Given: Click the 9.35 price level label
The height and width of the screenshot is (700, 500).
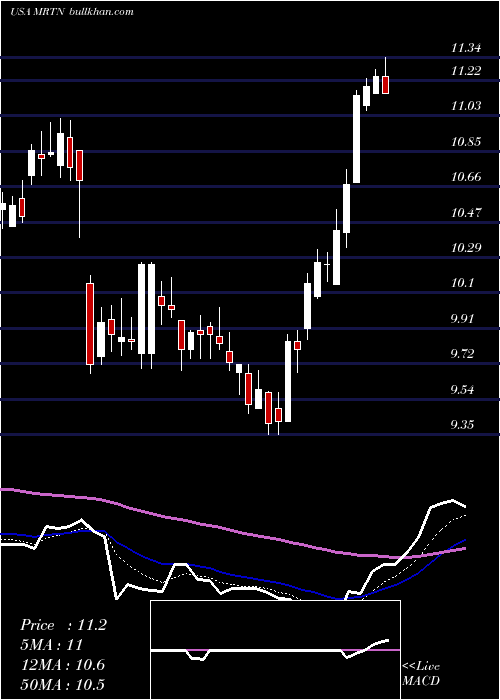Looking at the screenshot, I should 463,425.
